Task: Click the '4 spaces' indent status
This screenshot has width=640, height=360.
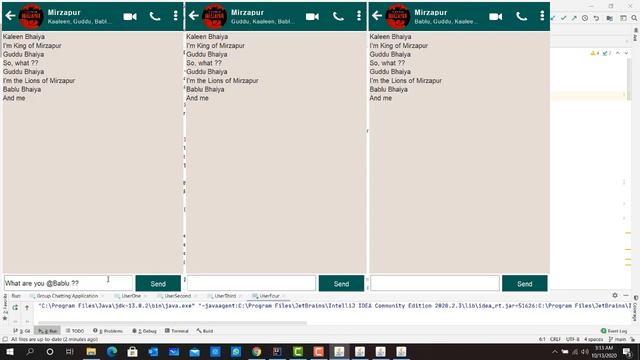Action: (593, 339)
